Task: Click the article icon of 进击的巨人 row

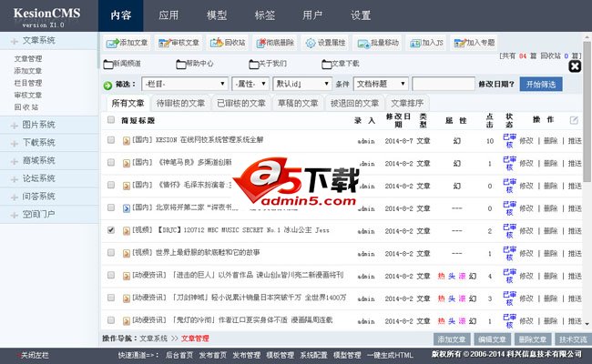Action: [x=127, y=276]
